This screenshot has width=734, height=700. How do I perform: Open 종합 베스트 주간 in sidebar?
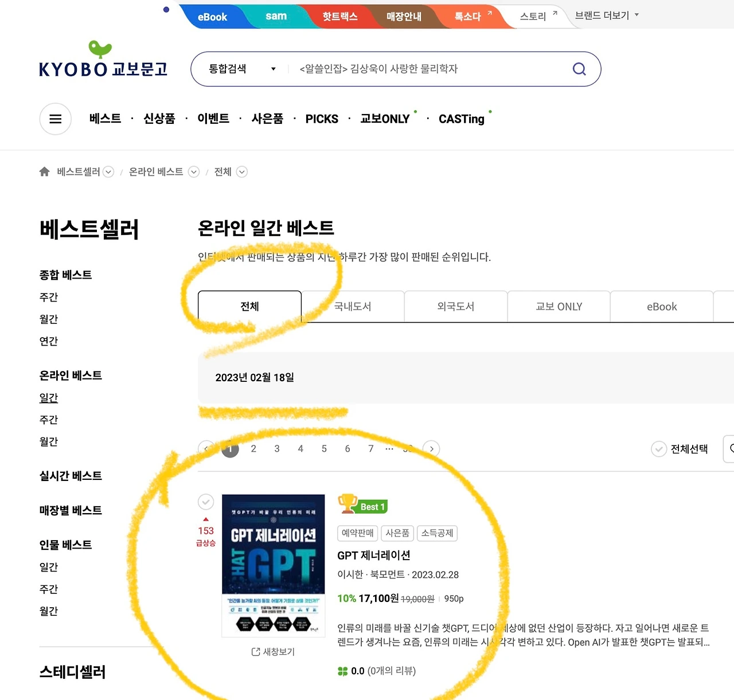[x=49, y=297]
